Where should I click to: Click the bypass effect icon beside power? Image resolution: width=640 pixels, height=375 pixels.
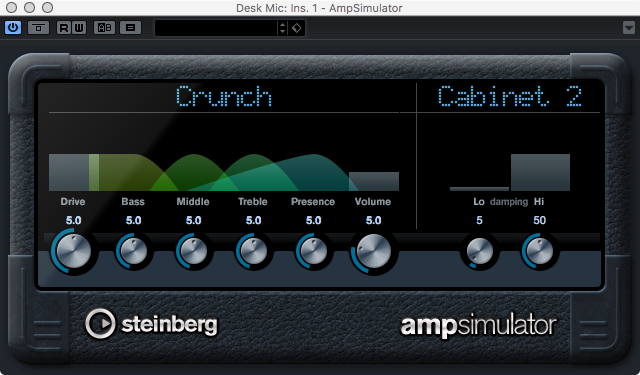click(38, 28)
